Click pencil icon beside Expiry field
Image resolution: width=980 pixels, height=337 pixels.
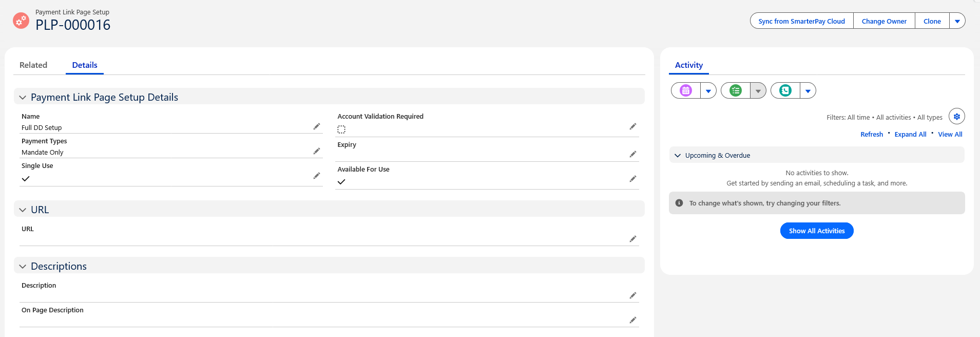pyautogui.click(x=633, y=154)
